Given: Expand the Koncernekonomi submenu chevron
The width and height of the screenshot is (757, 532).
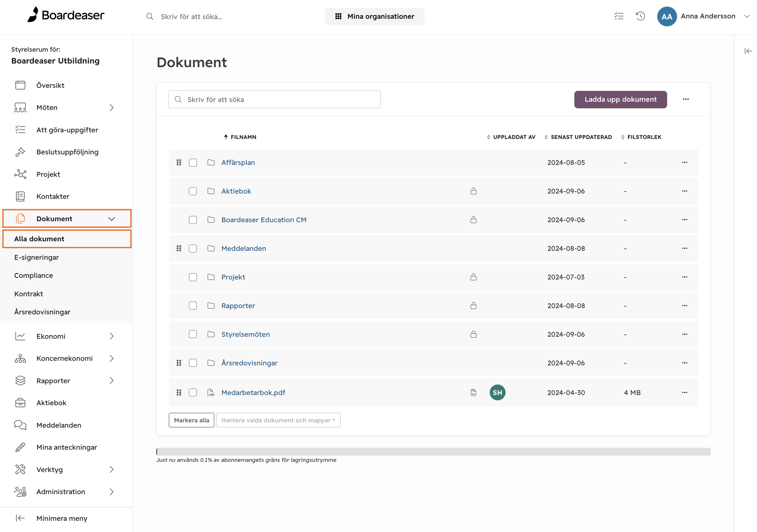Looking at the screenshot, I should coord(112,358).
